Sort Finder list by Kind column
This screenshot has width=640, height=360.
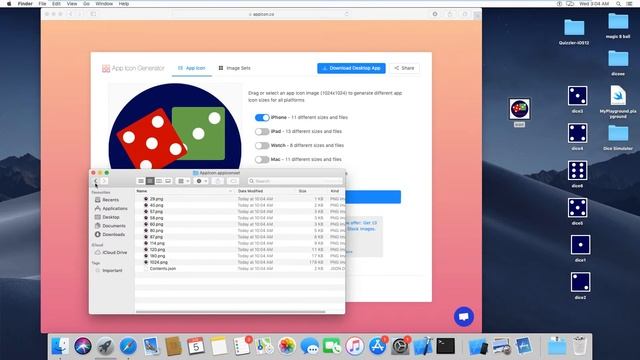coord(336,191)
